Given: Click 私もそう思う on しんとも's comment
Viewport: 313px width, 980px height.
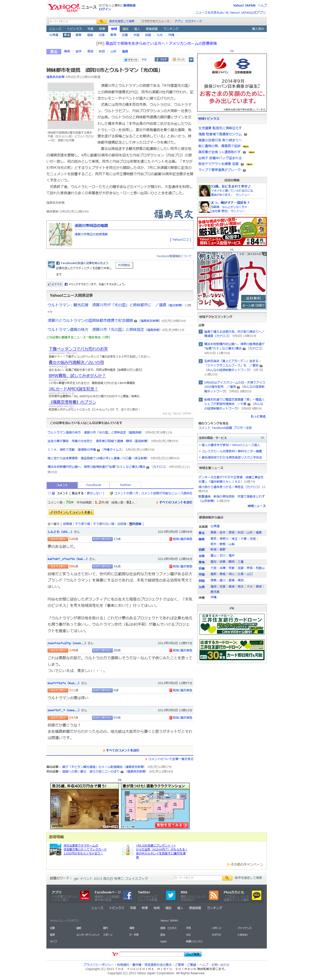Looking at the screenshot, I should pyautogui.click(x=58, y=539).
